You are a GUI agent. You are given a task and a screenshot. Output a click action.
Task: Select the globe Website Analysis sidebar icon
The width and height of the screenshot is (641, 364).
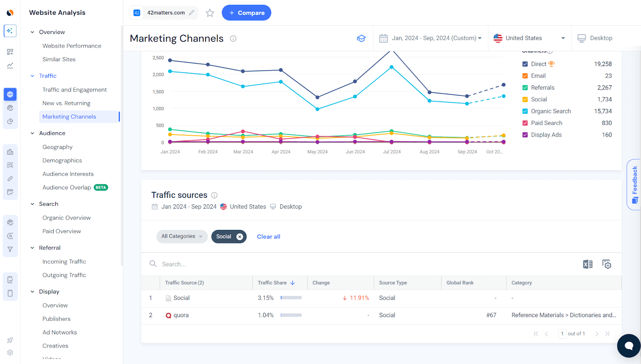(10, 94)
